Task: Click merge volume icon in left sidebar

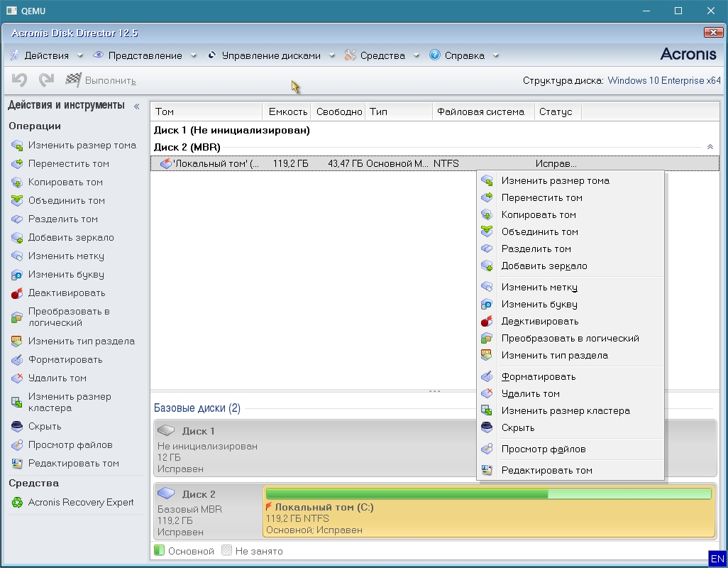Action: 17,201
